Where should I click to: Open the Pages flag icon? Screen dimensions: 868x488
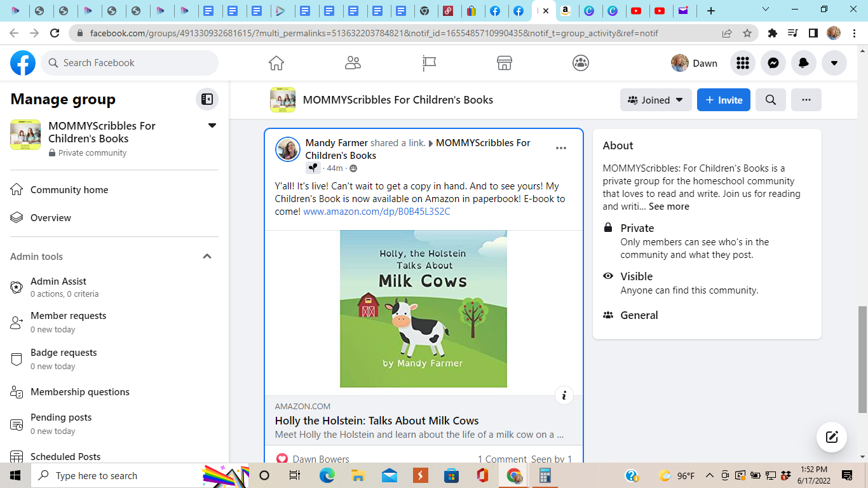click(x=429, y=63)
